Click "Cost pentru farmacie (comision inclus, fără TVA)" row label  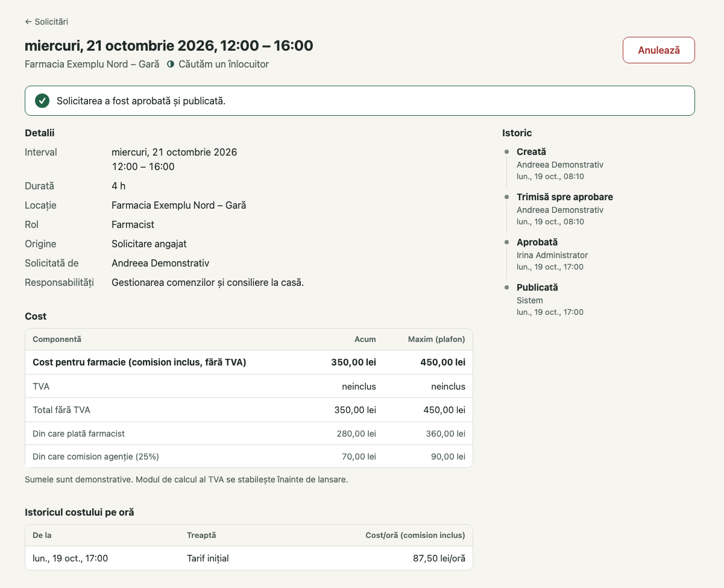[x=139, y=362]
